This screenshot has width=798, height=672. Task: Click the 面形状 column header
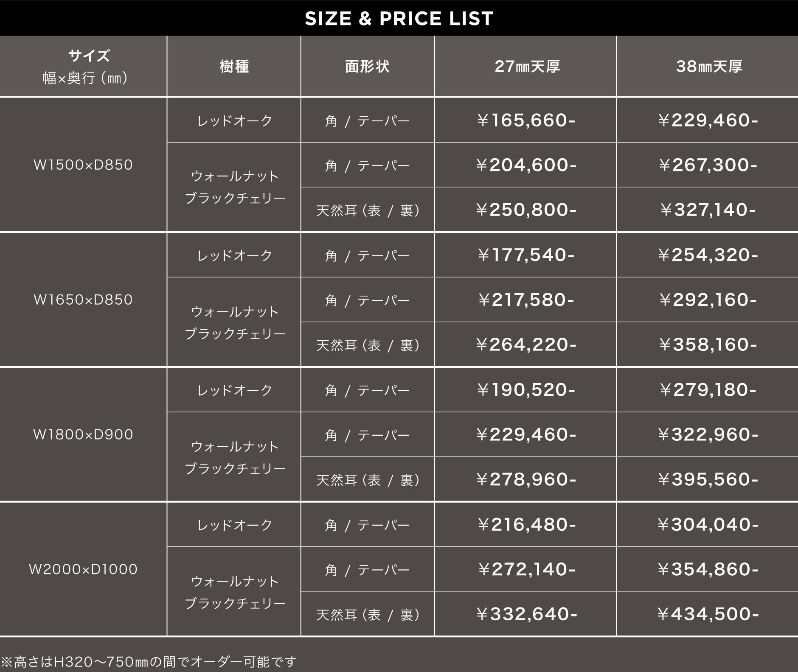pos(367,66)
